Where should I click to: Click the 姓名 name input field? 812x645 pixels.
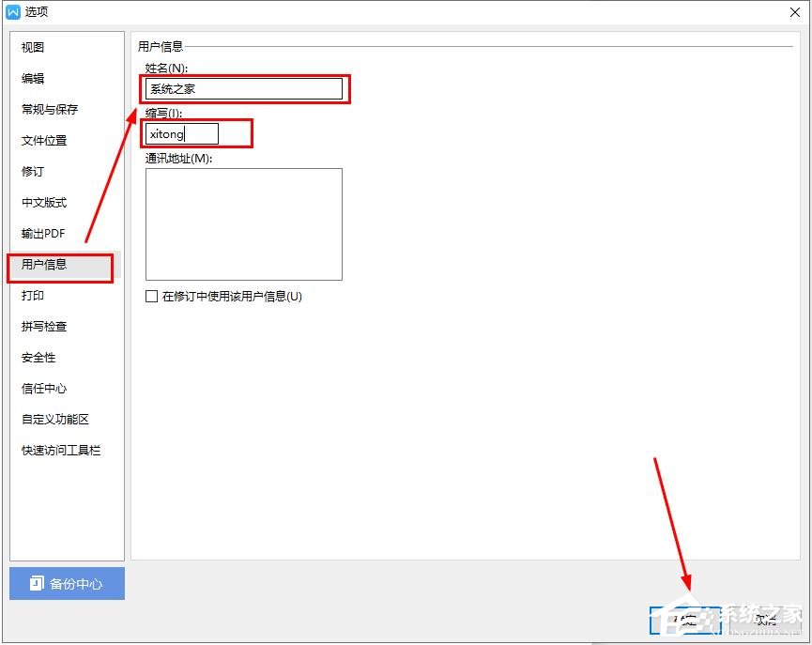point(242,88)
